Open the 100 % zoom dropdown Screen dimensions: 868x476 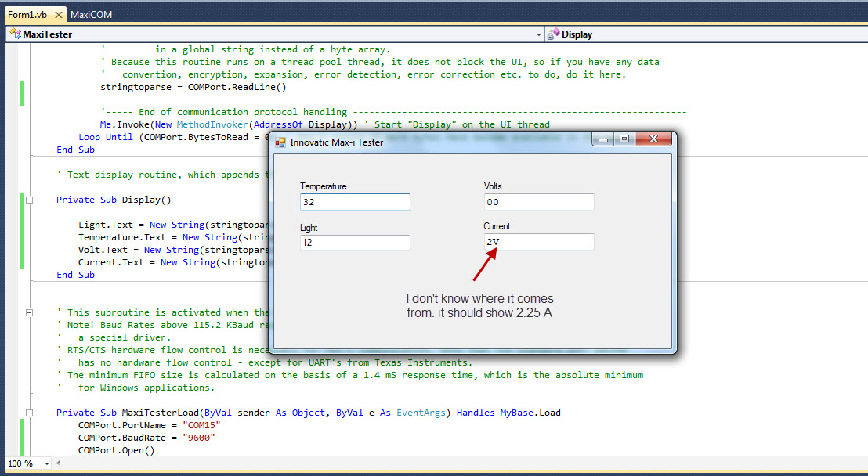(x=47, y=463)
